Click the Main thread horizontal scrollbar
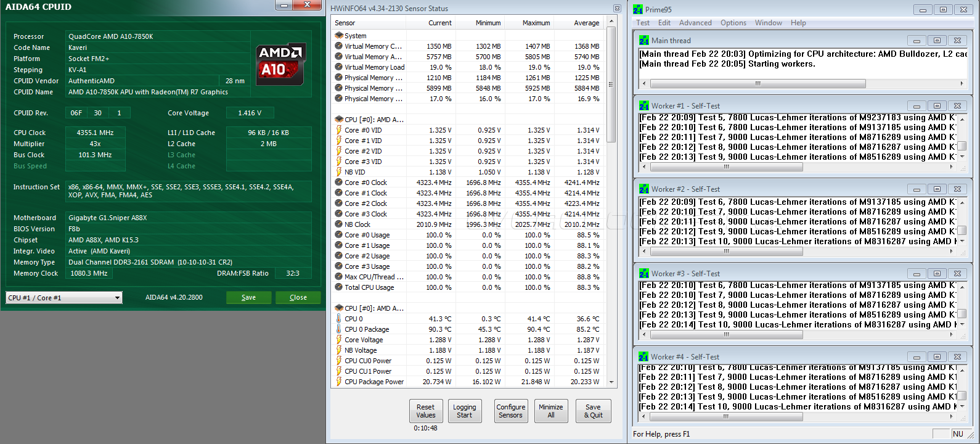980x444 pixels. click(802, 83)
